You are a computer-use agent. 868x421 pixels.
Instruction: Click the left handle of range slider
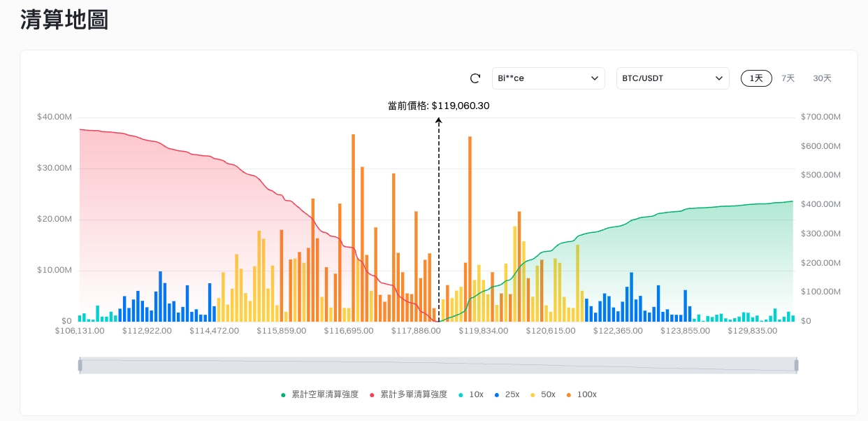[80, 365]
